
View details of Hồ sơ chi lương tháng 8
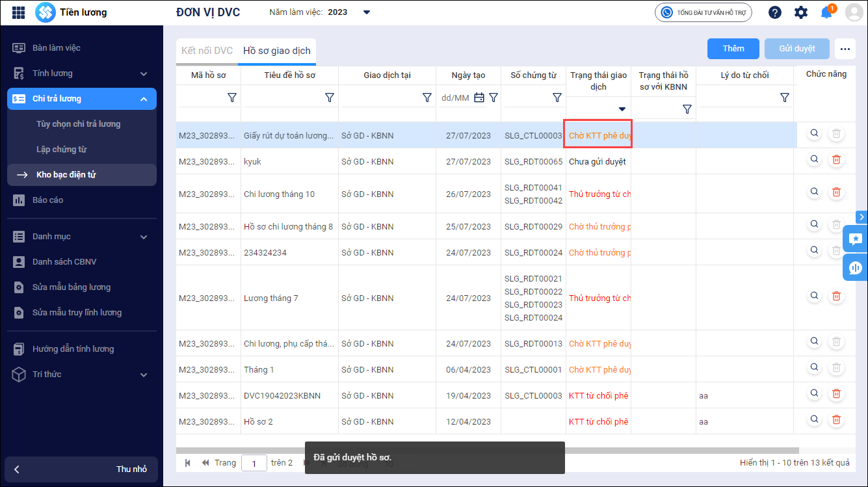pos(814,224)
